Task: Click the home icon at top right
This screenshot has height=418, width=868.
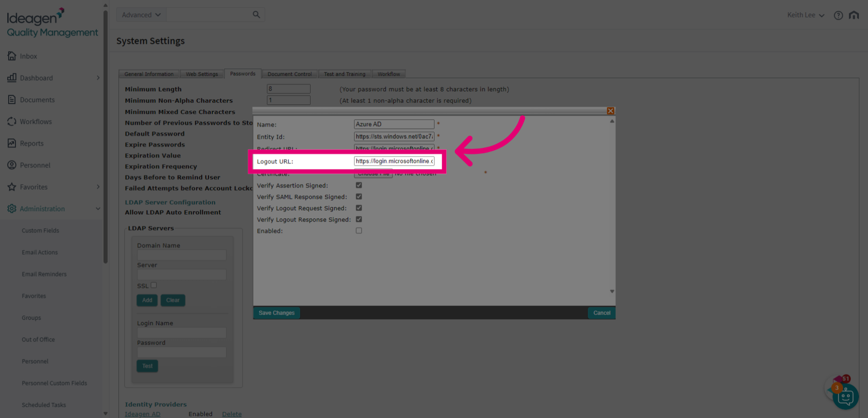Action: point(854,15)
